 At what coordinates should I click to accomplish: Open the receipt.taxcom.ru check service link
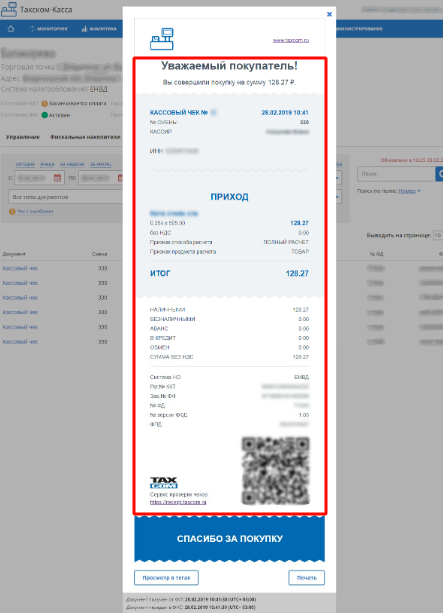tap(178, 502)
